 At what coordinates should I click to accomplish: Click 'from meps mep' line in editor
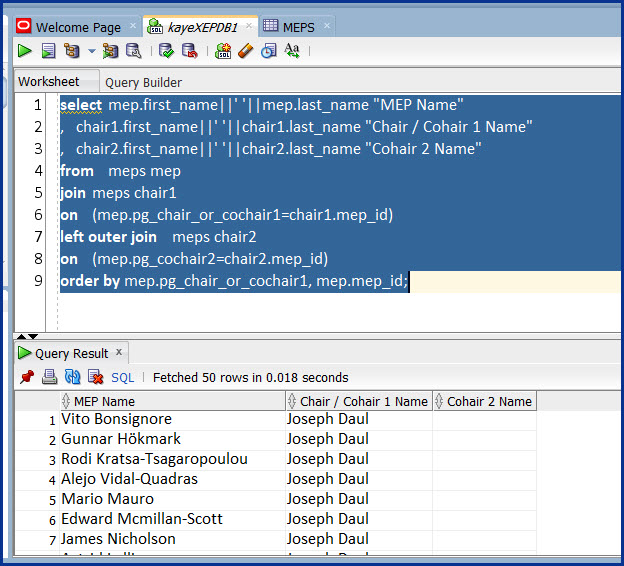click(x=120, y=171)
